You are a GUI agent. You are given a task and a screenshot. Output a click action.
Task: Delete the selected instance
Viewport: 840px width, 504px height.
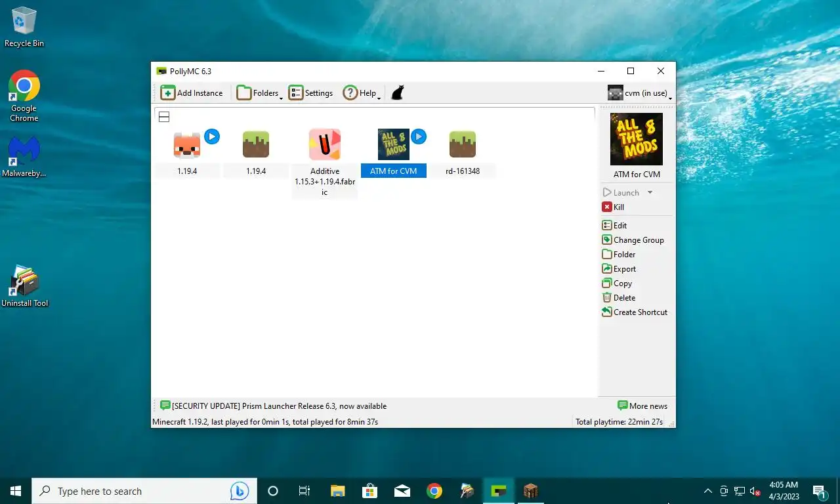[619, 298]
